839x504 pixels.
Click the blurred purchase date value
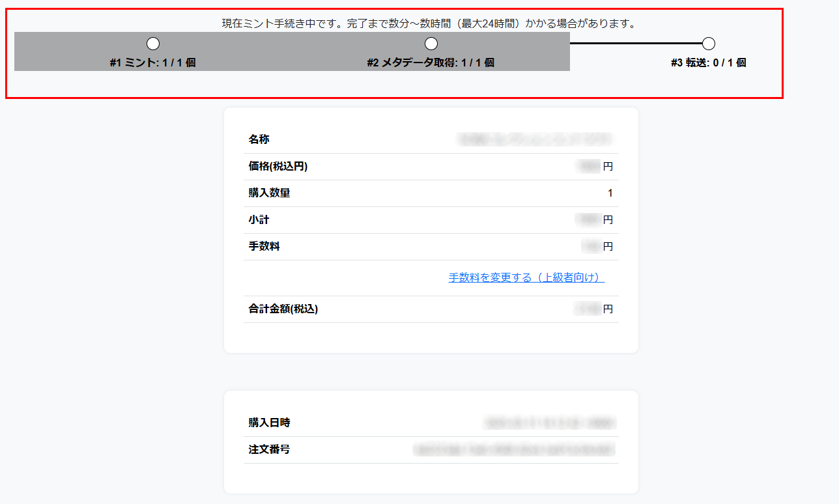coord(549,423)
